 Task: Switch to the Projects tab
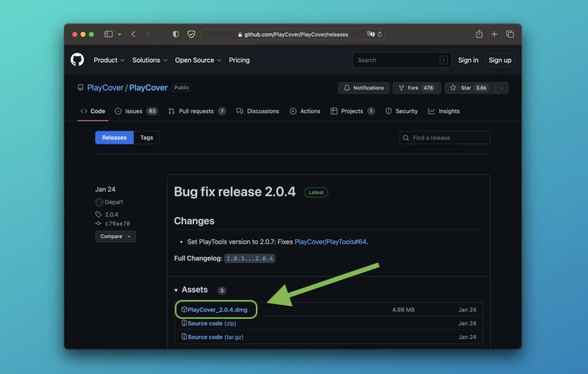(x=353, y=111)
